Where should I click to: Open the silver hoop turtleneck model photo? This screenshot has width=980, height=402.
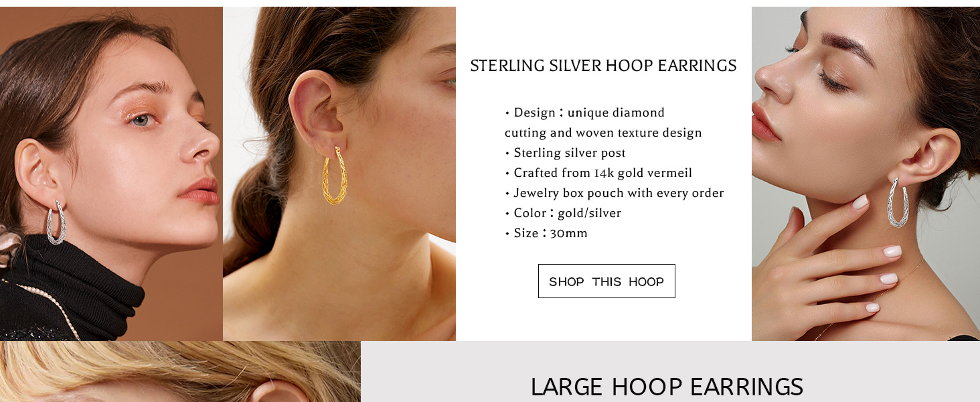tap(111, 174)
